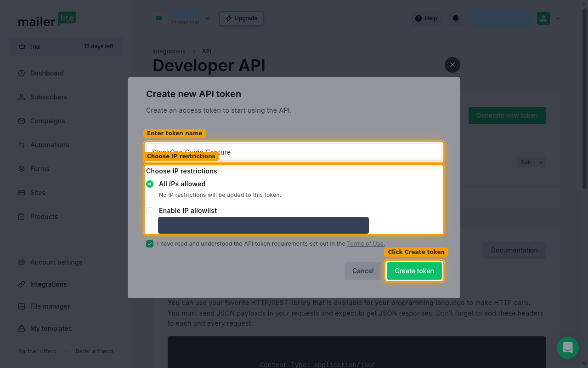This screenshot has width=588, height=368.
Task: Expand the user profile menu chevron
Action: click(558, 18)
